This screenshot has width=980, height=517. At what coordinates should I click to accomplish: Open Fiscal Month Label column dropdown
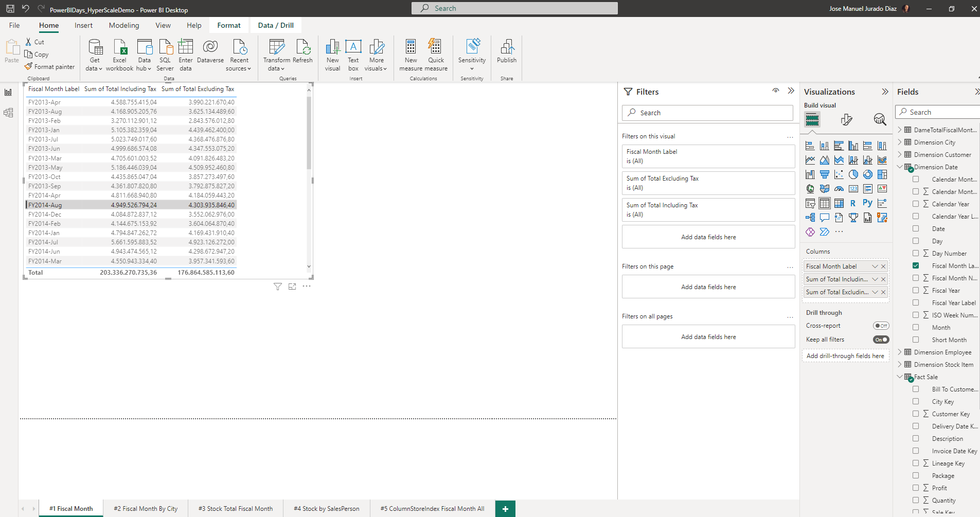tap(875, 266)
